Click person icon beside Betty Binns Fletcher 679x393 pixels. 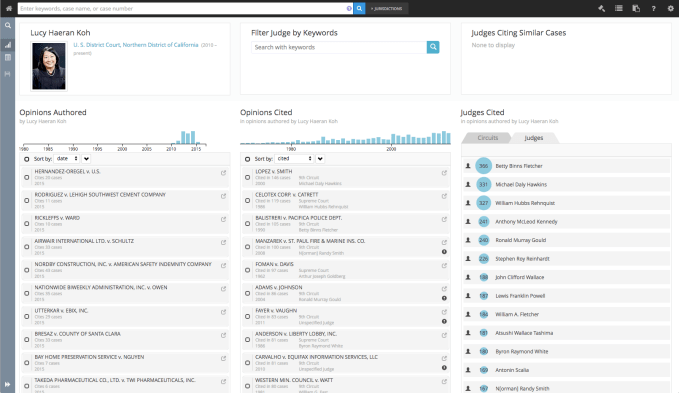pyautogui.click(x=468, y=166)
